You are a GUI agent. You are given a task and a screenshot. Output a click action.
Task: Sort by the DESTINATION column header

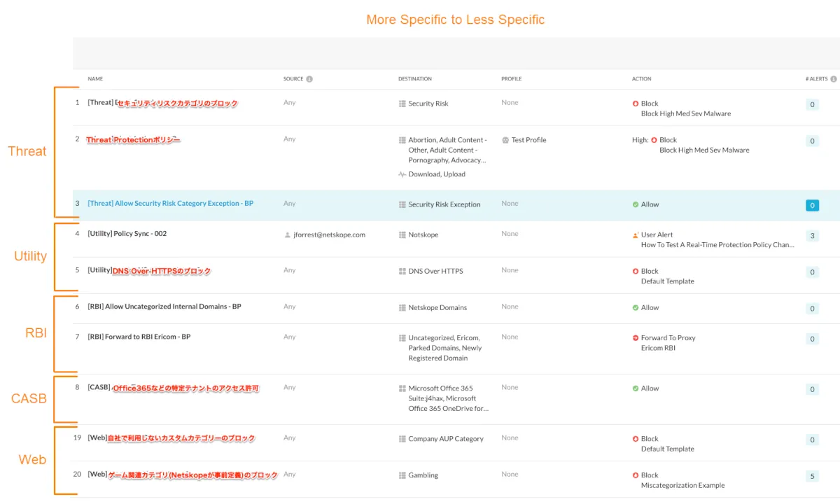click(x=415, y=79)
